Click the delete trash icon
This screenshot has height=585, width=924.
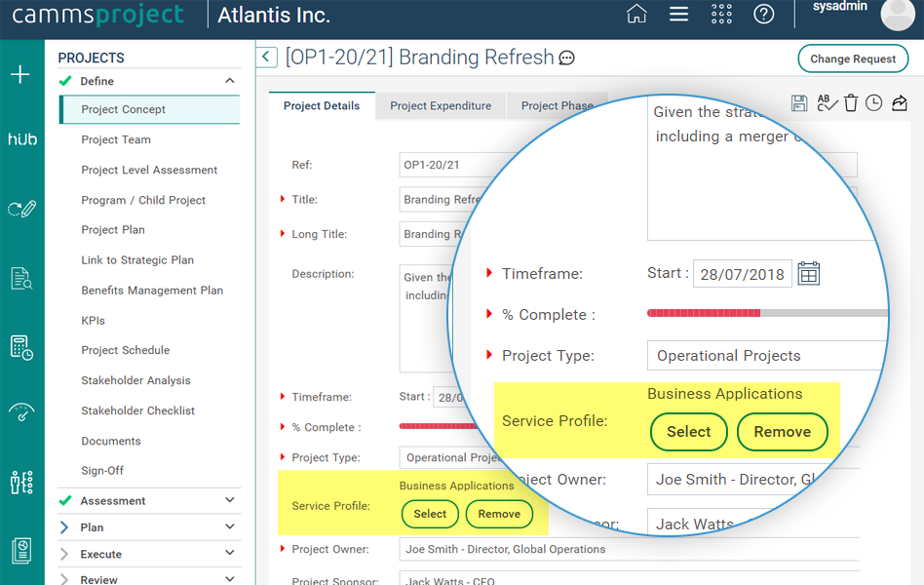[x=851, y=103]
